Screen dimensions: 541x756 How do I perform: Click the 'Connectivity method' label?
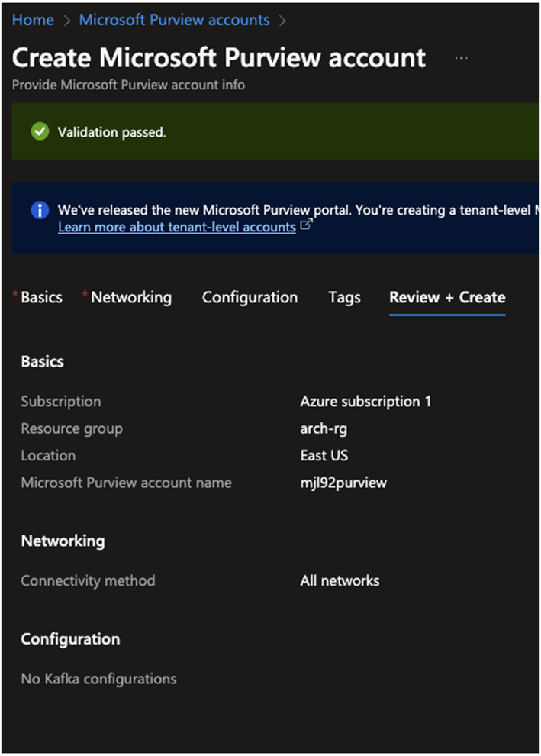pyautogui.click(x=89, y=580)
